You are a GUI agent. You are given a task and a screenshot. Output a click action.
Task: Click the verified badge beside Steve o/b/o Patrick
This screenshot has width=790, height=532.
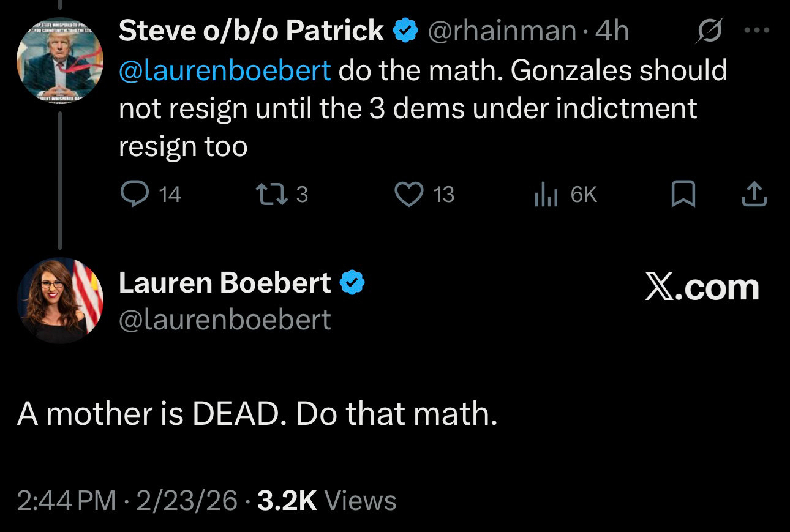tap(404, 31)
